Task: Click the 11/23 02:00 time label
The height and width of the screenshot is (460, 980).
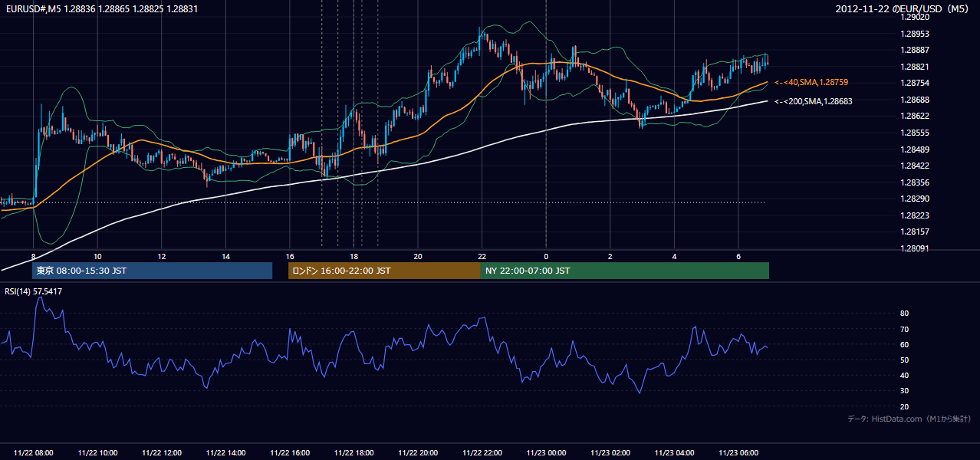Action: pyautogui.click(x=610, y=453)
